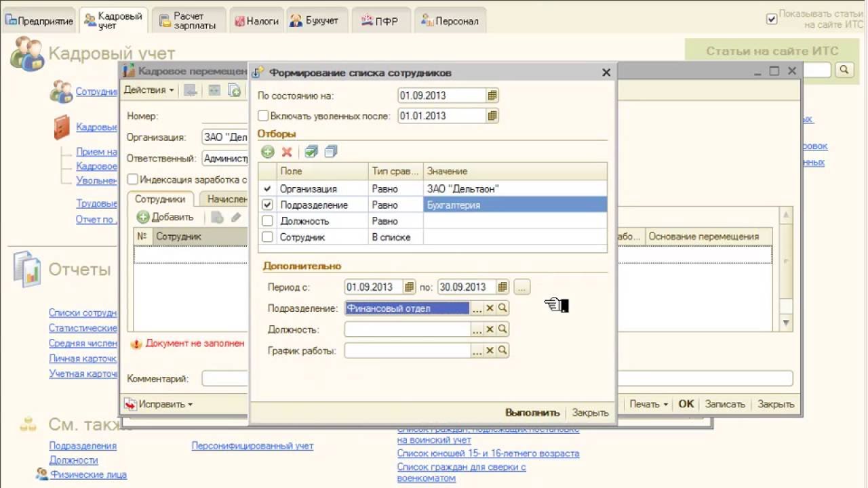Image resolution: width=868 pixels, height=488 pixels.
Task: Click the Выполнить button
Action: [532, 412]
